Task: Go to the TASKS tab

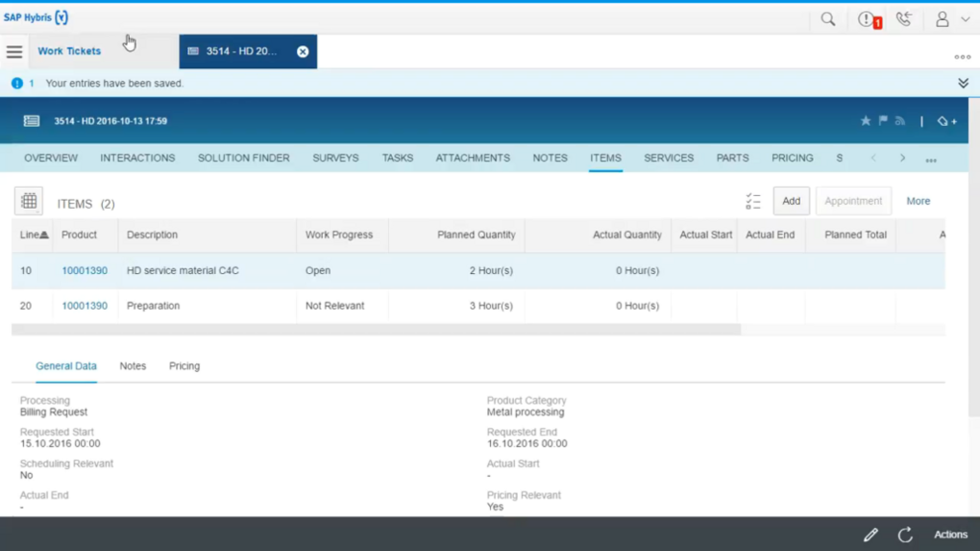Action: pos(398,159)
